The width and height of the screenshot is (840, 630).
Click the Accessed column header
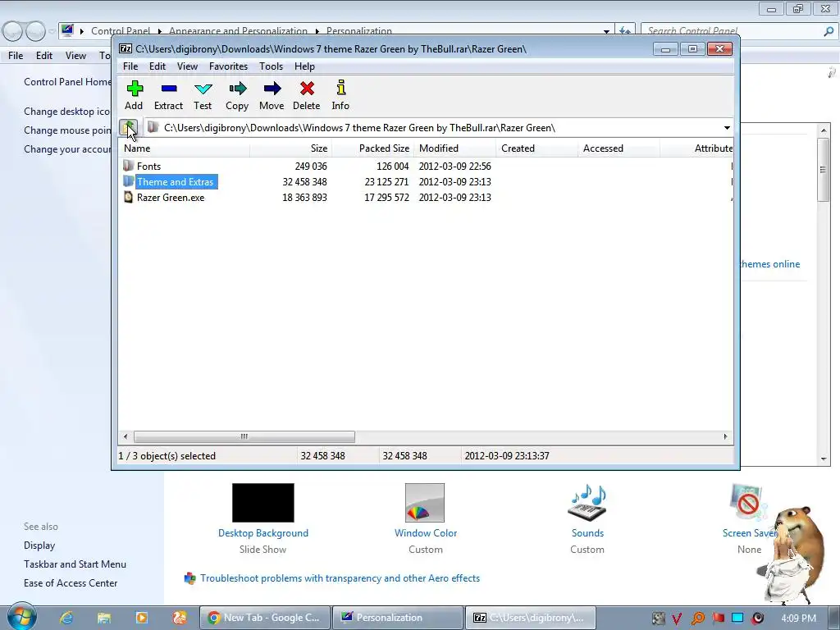pos(619,148)
